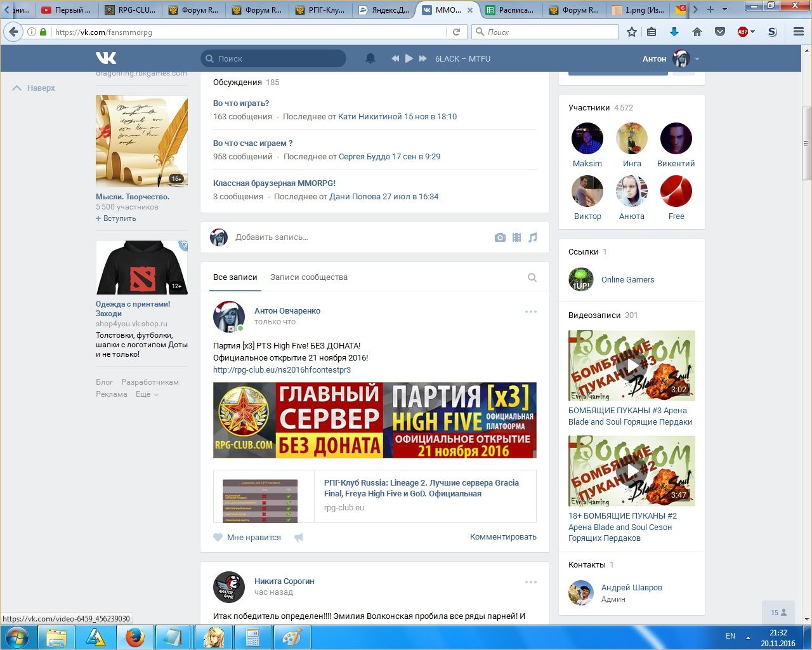Select the Записи сообщества tab

[309, 277]
